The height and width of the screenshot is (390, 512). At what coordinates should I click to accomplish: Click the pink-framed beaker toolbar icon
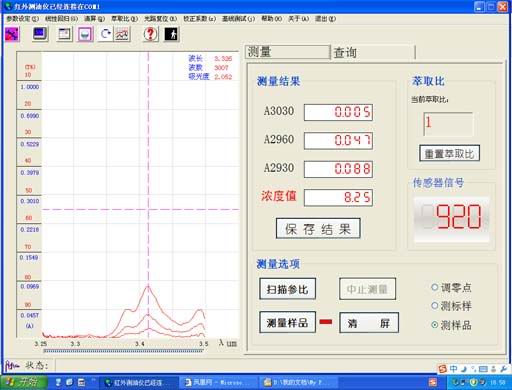pyautogui.click(x=85, y=34)
